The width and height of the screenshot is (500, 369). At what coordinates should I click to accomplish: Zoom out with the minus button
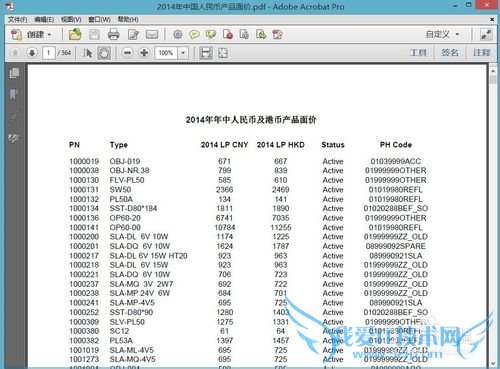click(127, 53)
